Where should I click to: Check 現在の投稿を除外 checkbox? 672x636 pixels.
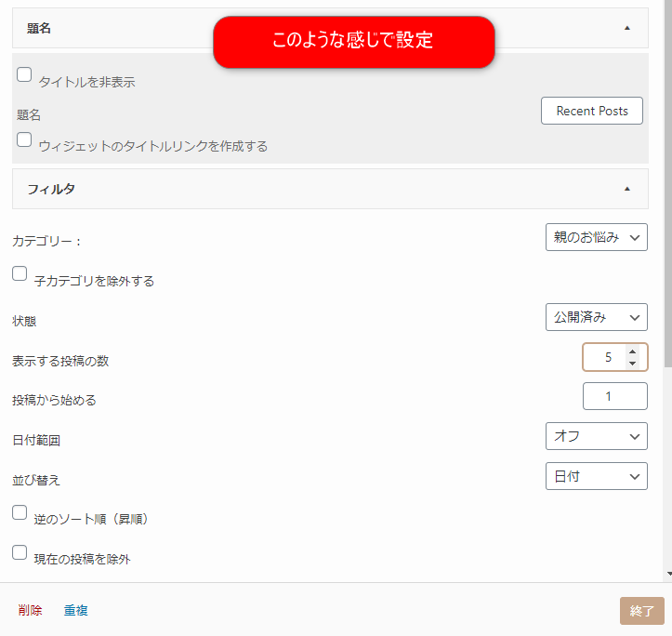point(20,552)
